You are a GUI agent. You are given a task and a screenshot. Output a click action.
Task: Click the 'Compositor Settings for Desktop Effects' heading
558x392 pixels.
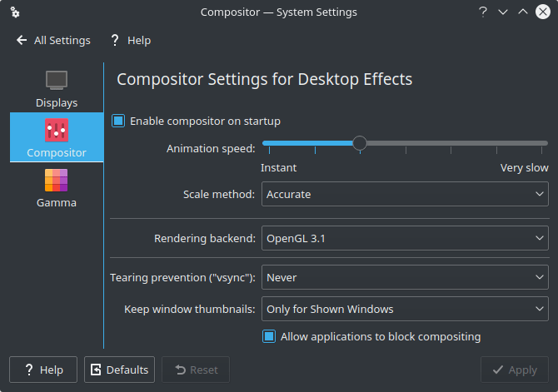tap(264, 79)
